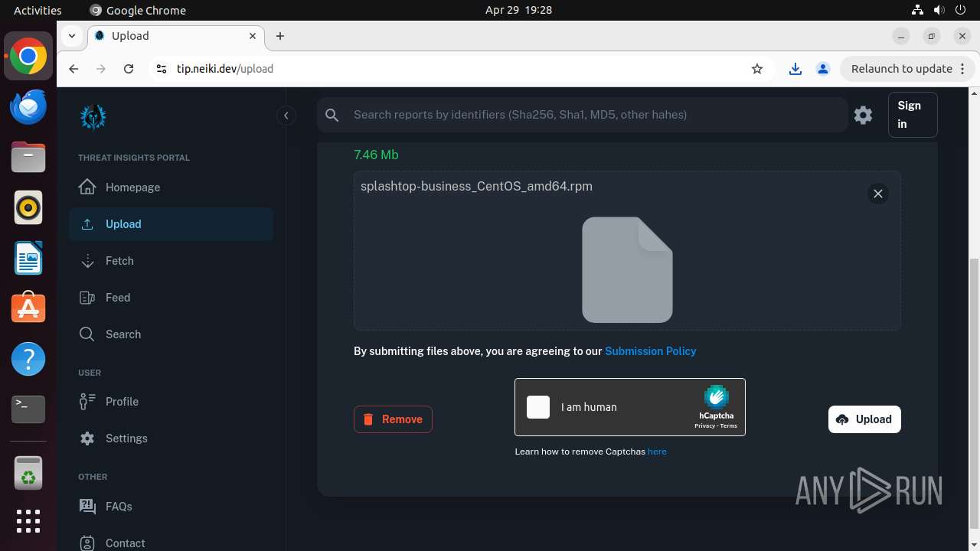Screen dimensions: 980x551
Task: Click Relaunch to update button
Action: [907, 69]
